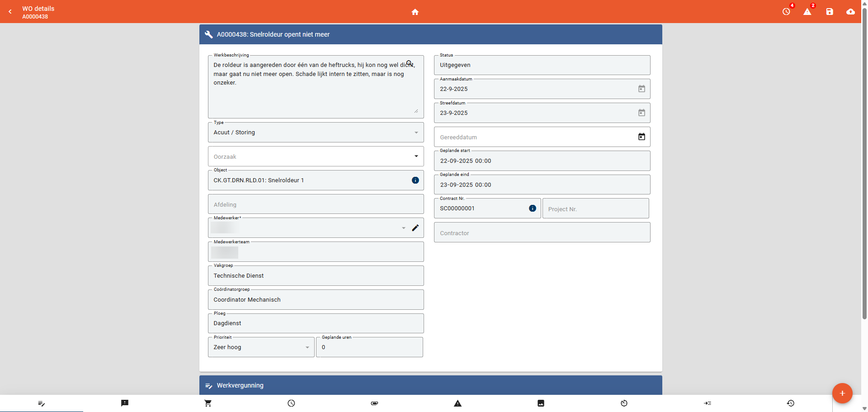Open the clock notifications with badge 4
Viewport: 868px width, 412px height.
[x=787, y=12]
